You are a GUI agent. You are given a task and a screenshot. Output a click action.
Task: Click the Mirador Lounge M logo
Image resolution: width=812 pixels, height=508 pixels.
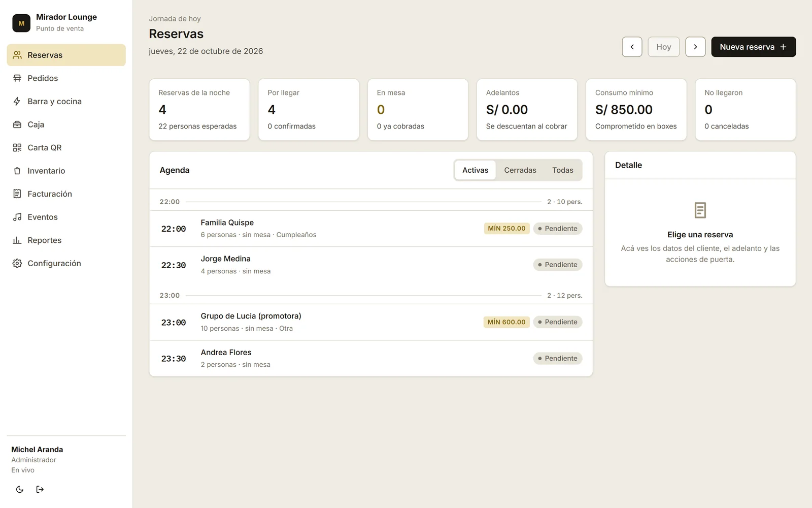click(x=21, y=23)
